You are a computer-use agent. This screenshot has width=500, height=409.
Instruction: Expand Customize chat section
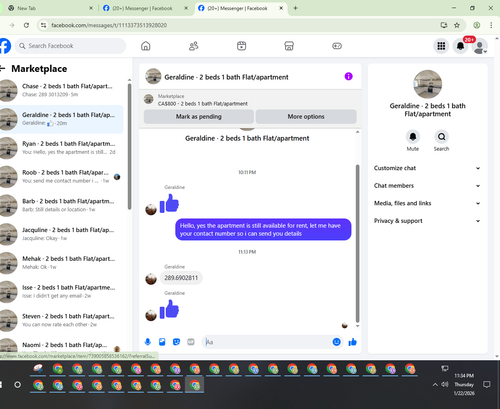(427, 168)
